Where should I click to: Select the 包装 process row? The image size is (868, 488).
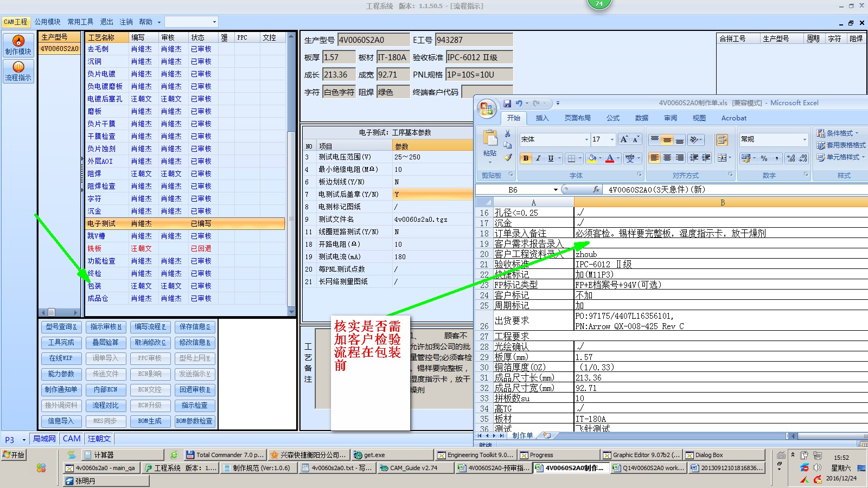(x=186, y=286)
